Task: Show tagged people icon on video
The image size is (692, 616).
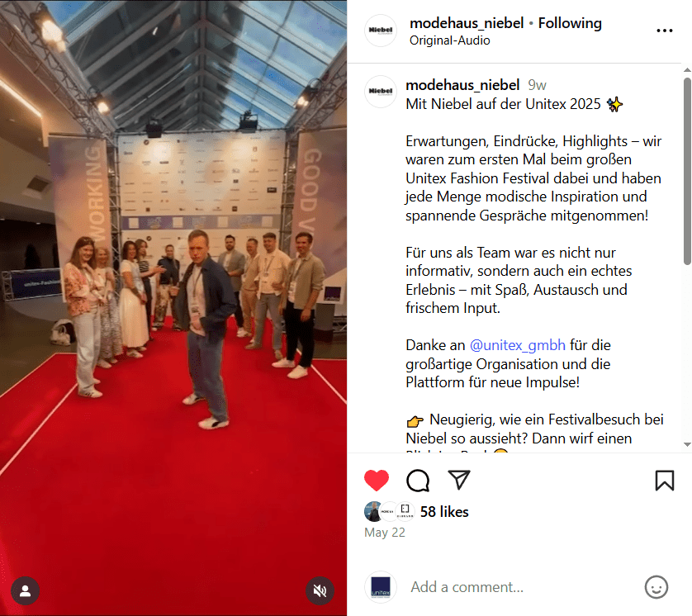Action: pos(26,590)
